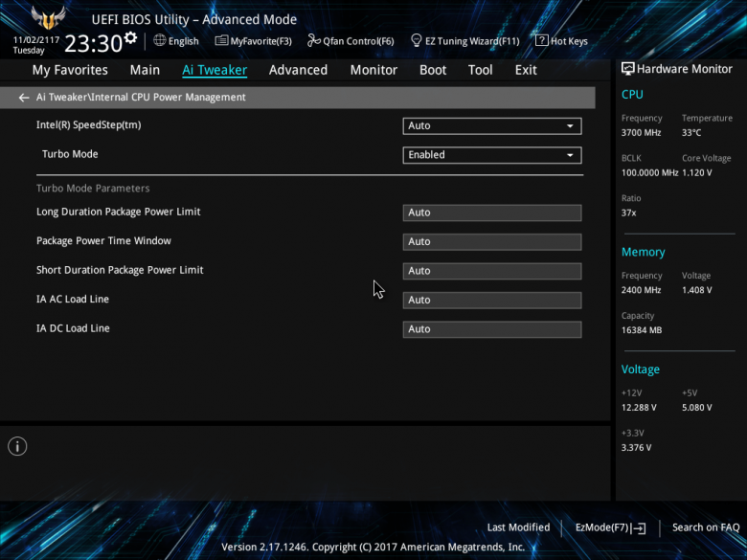
Task: Click the 3700 MHz CPU frequency value
Action: [641, 133]
